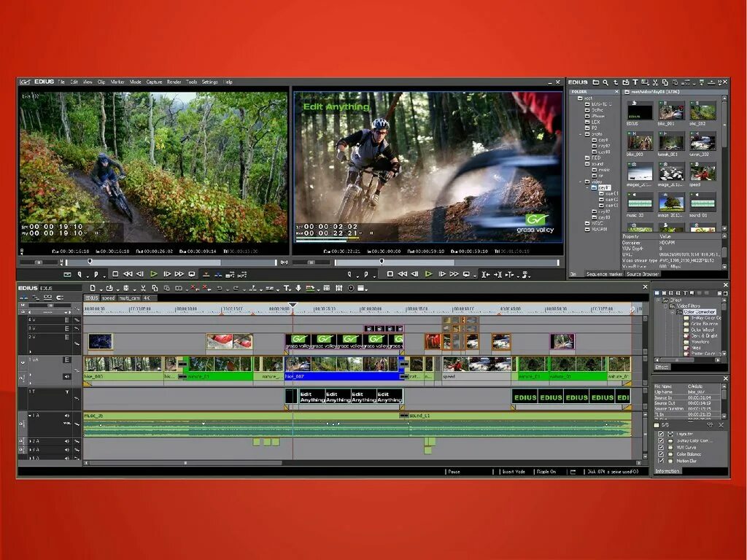Select the sound folder in bin tree
The height and width of the screenshot is (560, 747).
pos(595,164)
